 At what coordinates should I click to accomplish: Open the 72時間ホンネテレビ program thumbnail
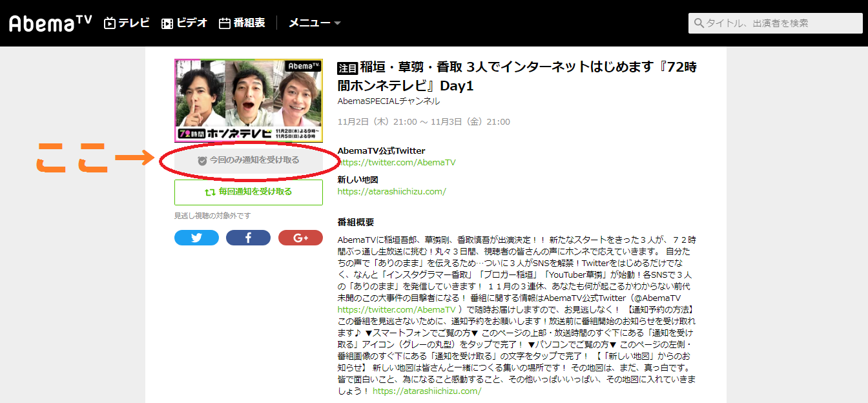coord(248,100)
